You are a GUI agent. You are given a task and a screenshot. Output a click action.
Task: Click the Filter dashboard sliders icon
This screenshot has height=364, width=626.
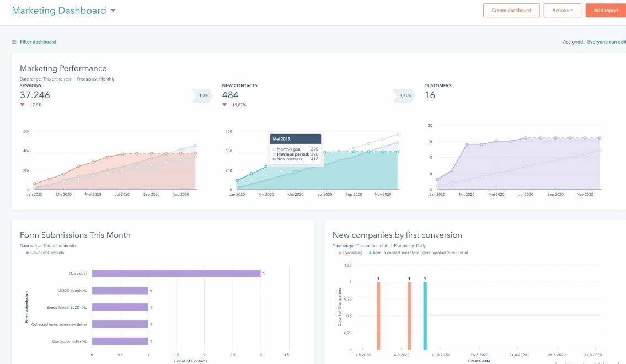(14, 41)
